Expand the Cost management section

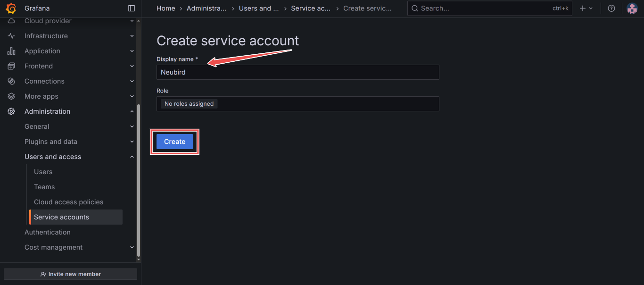132,247
